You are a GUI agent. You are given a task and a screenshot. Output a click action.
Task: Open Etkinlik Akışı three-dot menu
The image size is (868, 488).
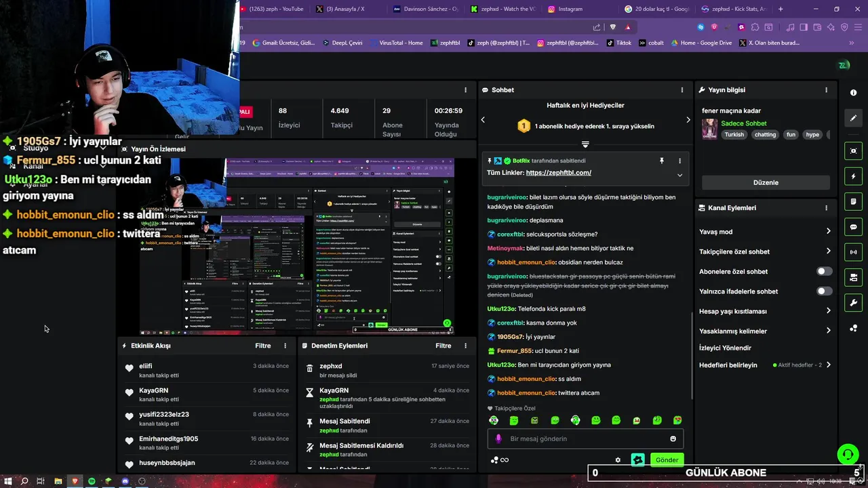pyautogui.click(x=285, y=346)
